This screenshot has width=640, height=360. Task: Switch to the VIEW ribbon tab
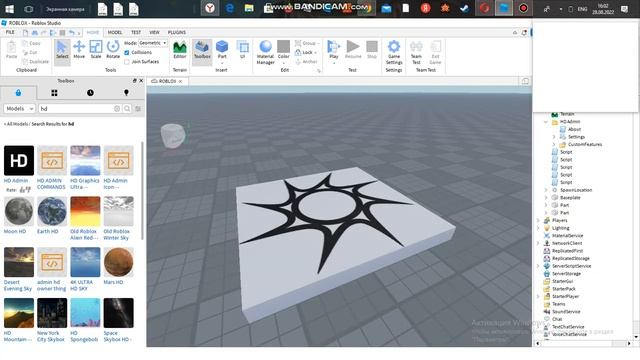pyautogui.click(x=154, y=32)
